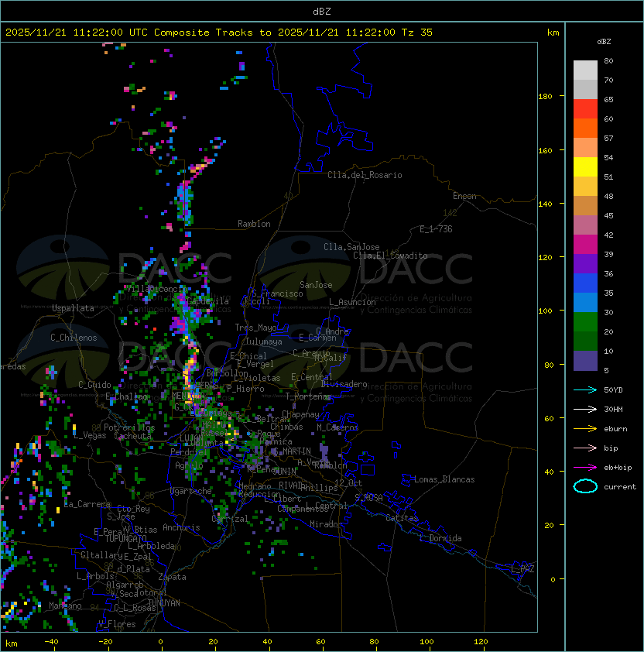The image size is (644, 652).
Task: Click the 'TUNUYAN' map label
Action: click(x=164, y=603)
